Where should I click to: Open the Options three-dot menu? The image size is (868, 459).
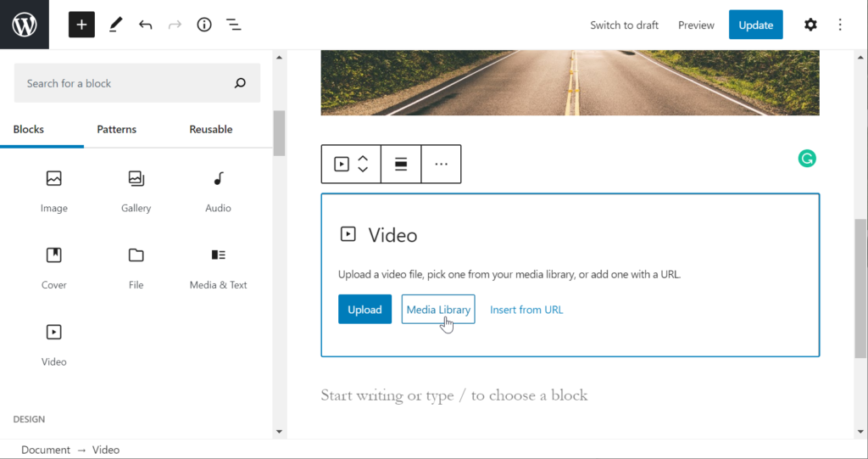point(840,25)
